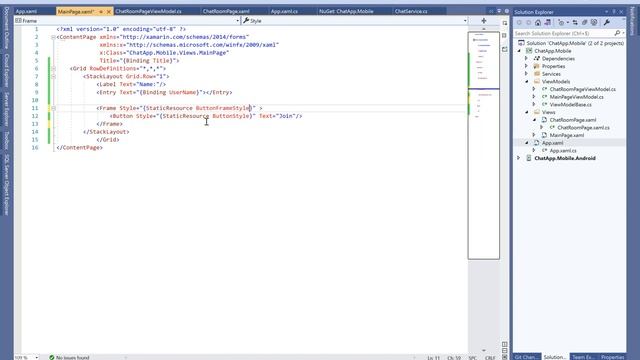Collapse the Frame element fold on line 11
Image resolution: width=640 pixels, height=360 pixels.
pos(53,108)
